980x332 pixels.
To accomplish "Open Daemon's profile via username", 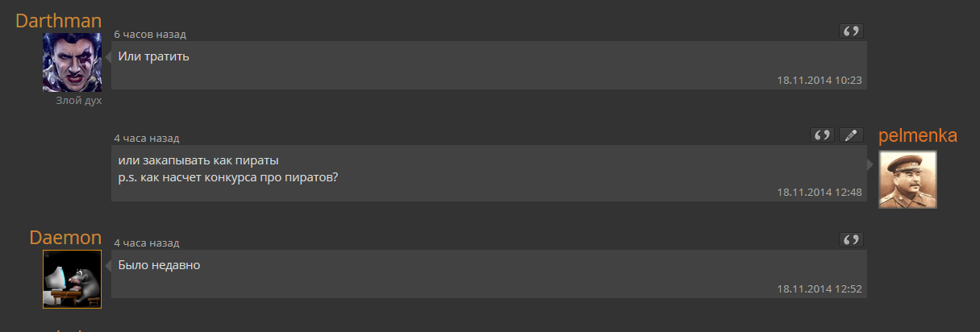I will point(65,238).
